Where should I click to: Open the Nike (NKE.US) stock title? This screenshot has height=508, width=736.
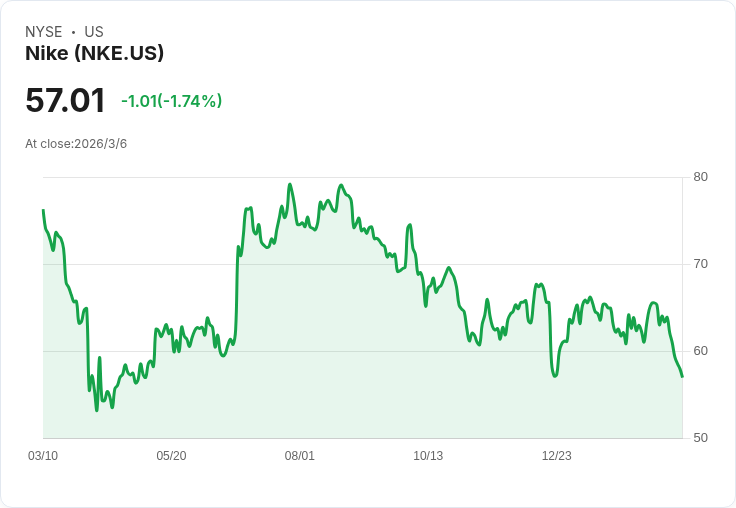pos(94,54)
